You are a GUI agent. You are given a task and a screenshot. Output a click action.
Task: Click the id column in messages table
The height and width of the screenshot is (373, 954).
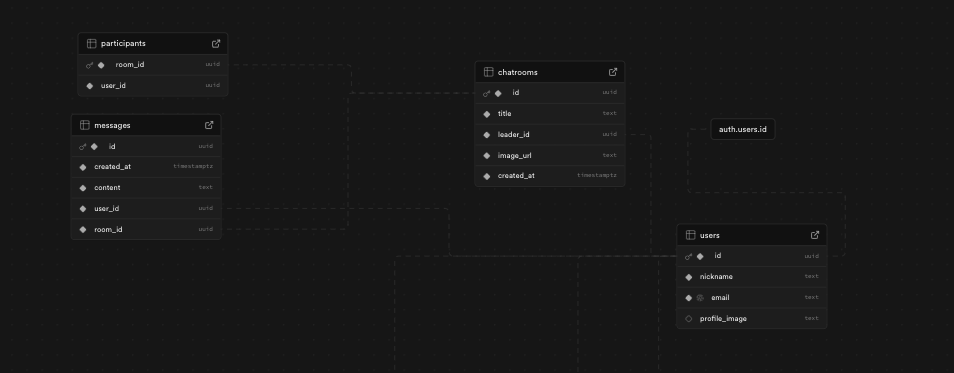click(113, 147)
